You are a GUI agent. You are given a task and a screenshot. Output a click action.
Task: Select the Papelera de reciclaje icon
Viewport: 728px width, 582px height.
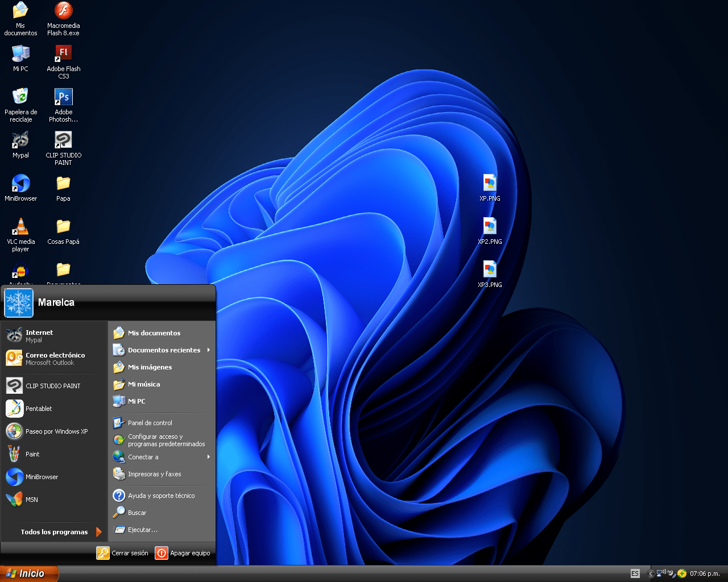(x=20, y=97)
